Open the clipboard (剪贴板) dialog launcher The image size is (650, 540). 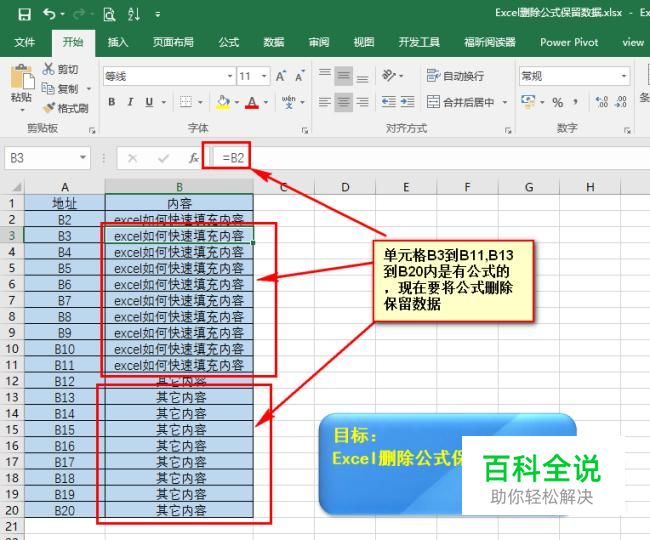pyautogui.click(x=92, y=131)
